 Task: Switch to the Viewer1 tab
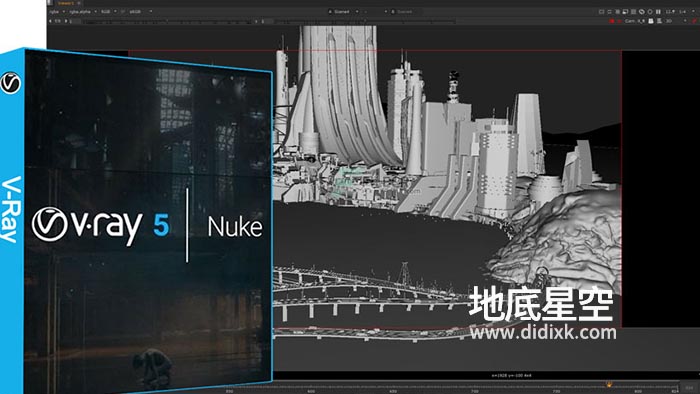tap(66, 3)
